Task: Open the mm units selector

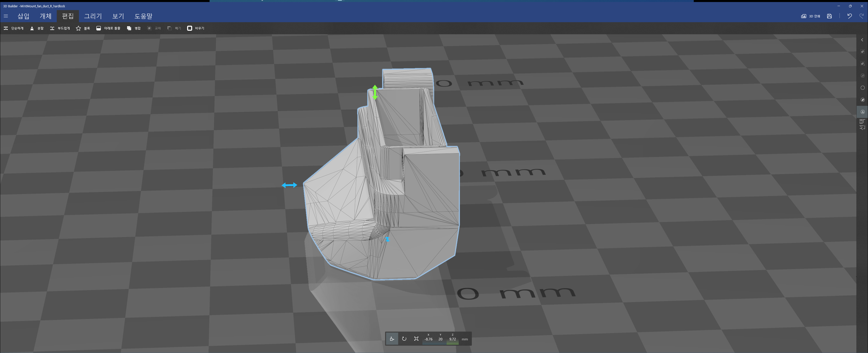Action: (x=465, y=339)
